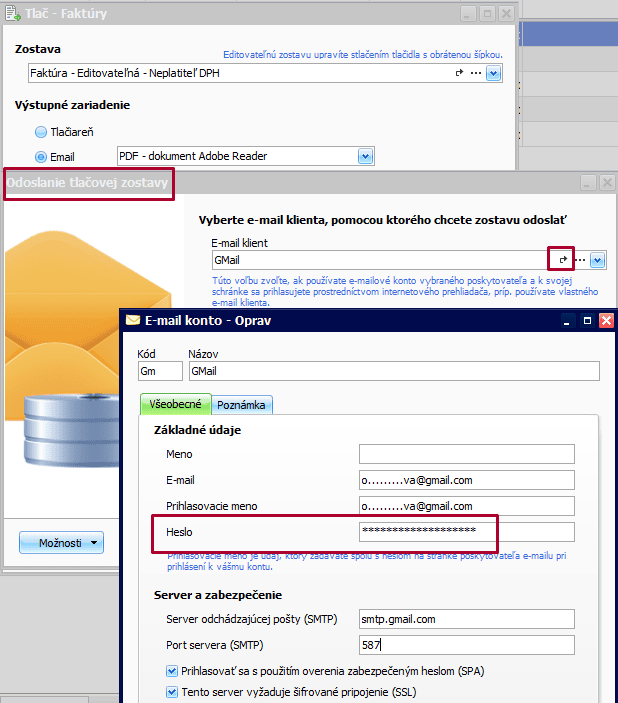Click the ellipsis icon next to GMail client
618x703 pixels.
pyautogui.click(x=580, y=259)
